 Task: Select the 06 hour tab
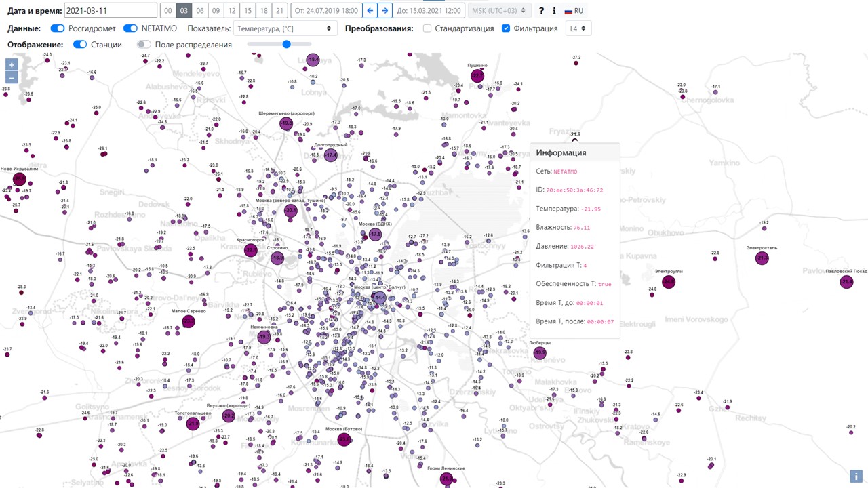[199, 11]
